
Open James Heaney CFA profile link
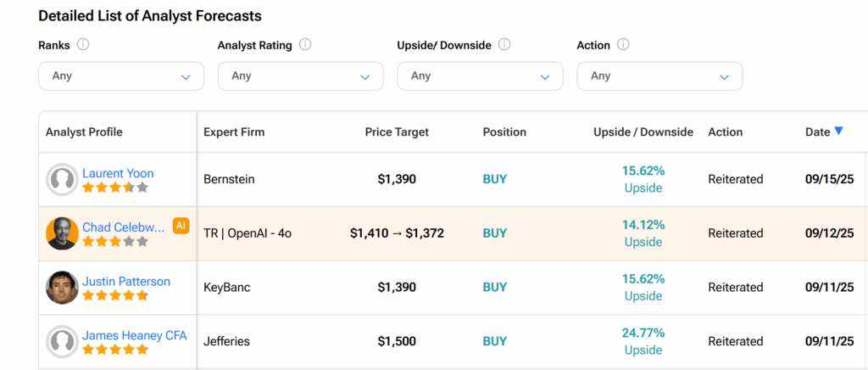(134, 335)
